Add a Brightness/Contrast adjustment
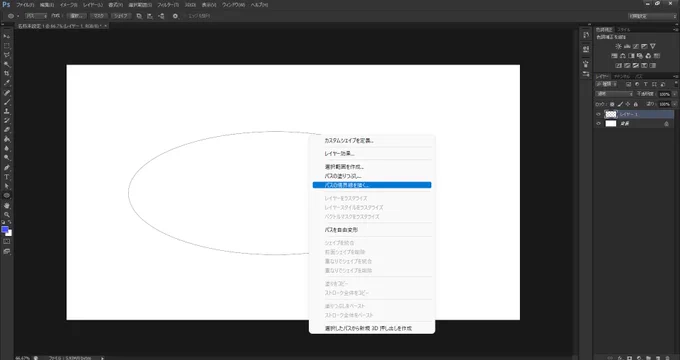Screen dimensions: 680x360 [x=618, y=46]
